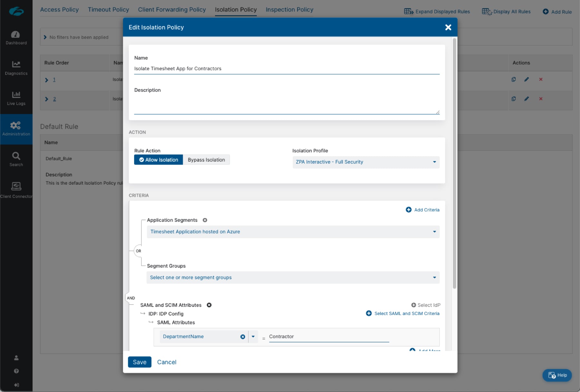Switch to the Access Policy tab
Screen dimensions: 580x392
point(59,10)
